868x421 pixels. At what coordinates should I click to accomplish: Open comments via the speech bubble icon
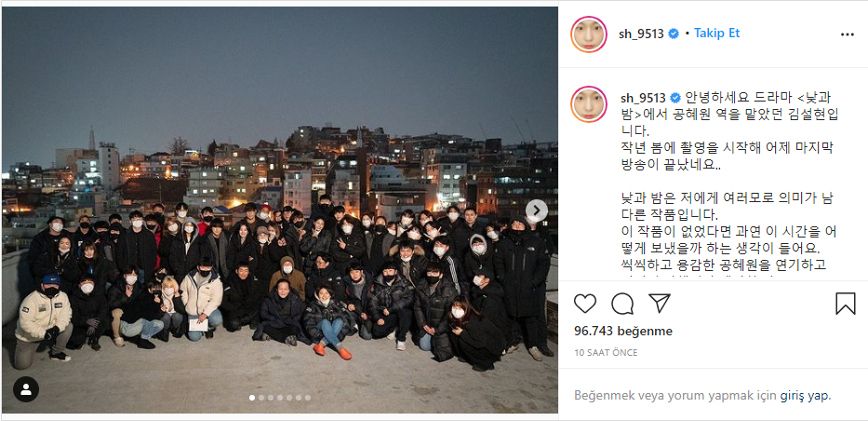(622, 304)
